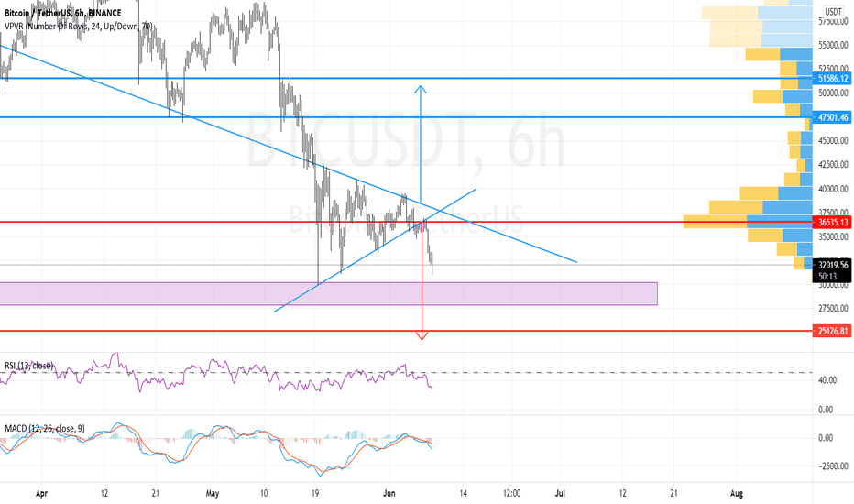The width and height of the screenshot is (854, 504).
Task: Select the purple support zone rectangle
Action: click(328, 293)
